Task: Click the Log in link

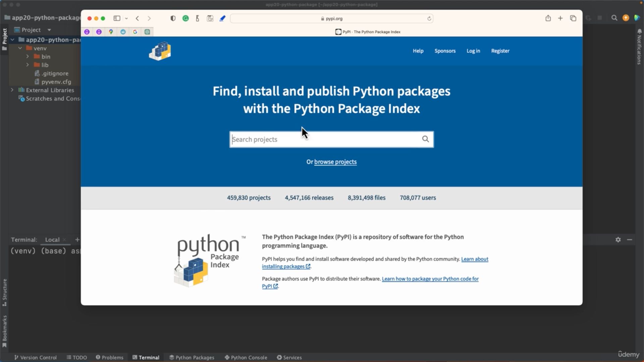Action: pos(473,51)
